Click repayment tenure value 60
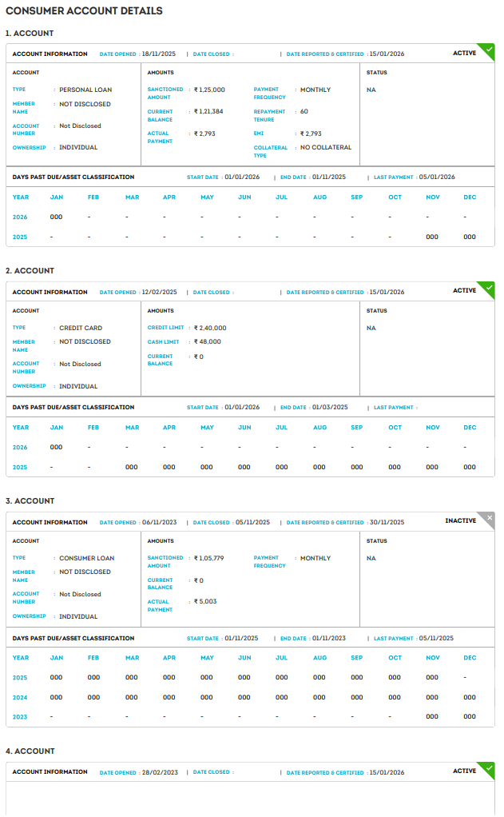Screen dimensions: 504x817 [x=304, y=111]
